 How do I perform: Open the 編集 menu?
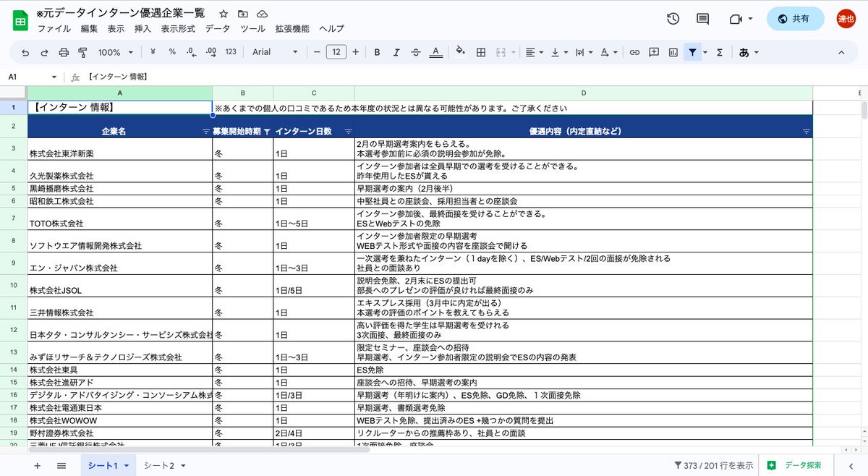[x=89, y=29]
